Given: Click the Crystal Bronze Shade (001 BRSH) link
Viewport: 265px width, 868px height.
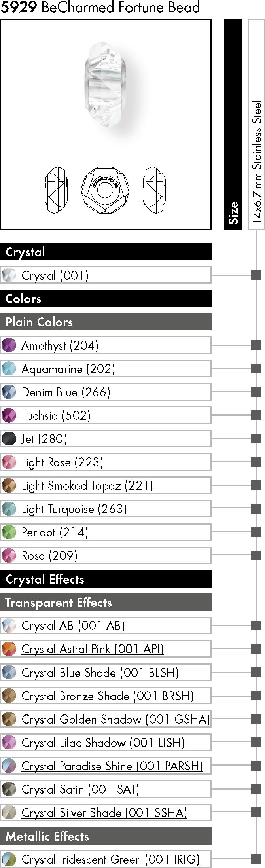Looking at the screenshot, I should tap(108, 696).
